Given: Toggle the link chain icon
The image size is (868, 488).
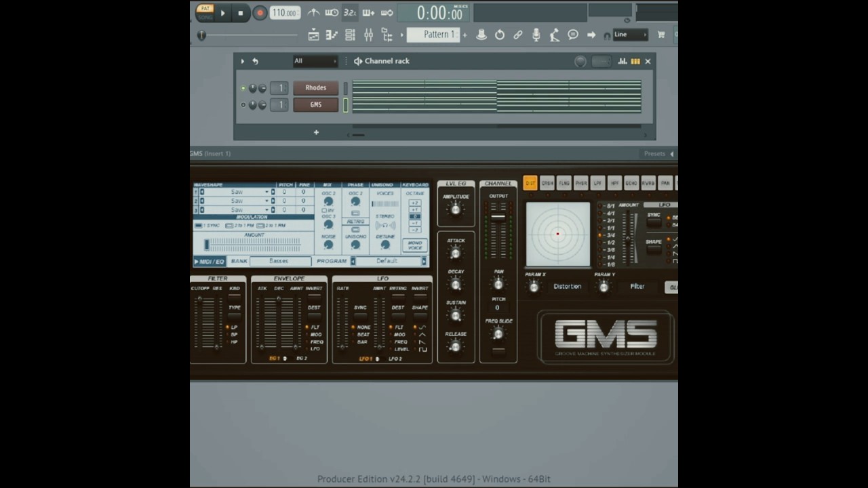Looking at the screenshot, I should tap(518, 35).
